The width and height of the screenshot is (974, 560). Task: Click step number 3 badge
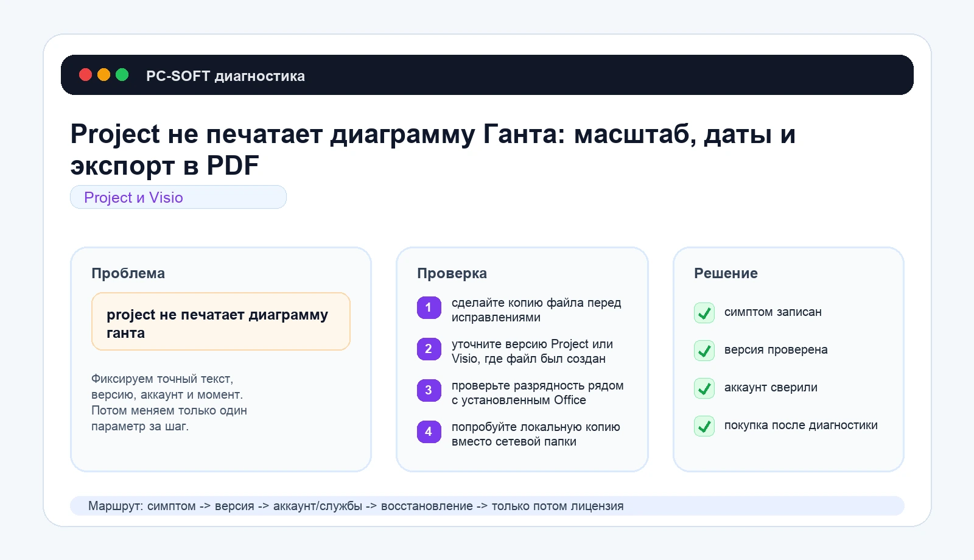pyautogui.click(x=429, y=390)
